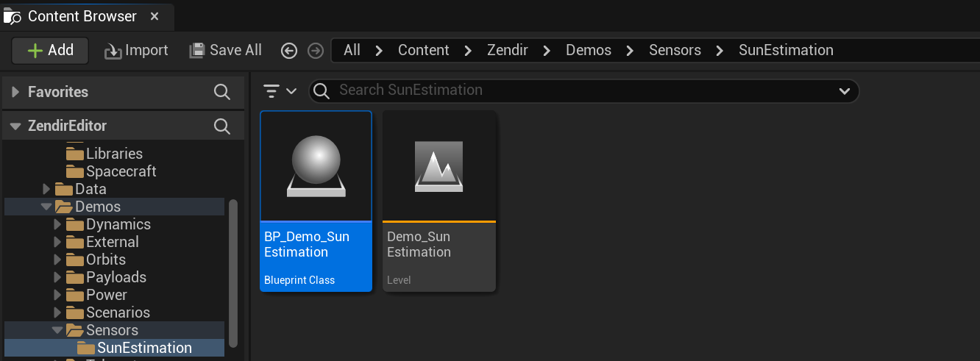Click the Import button
Viewport: 980px width, 361px height.
[136, 50]
